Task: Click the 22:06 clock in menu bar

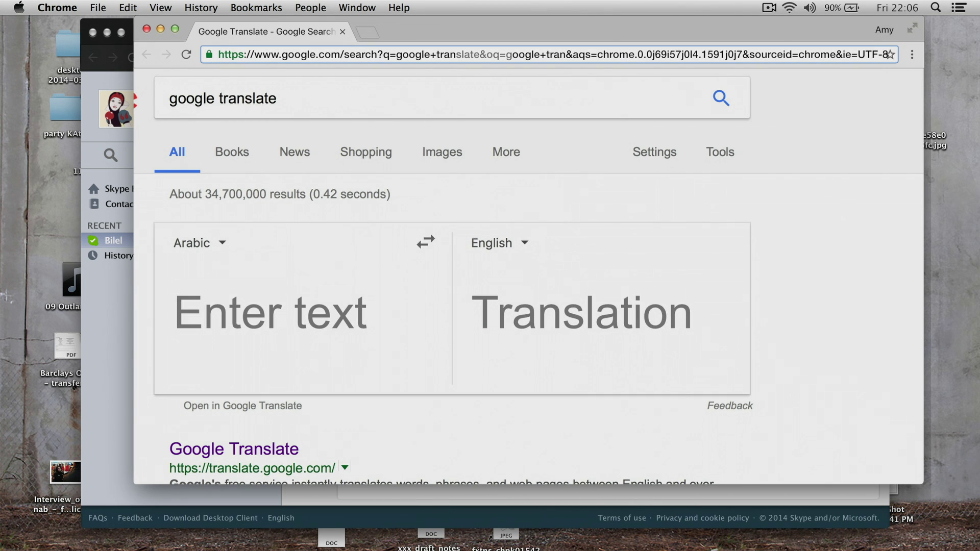Action: point(897,8)
